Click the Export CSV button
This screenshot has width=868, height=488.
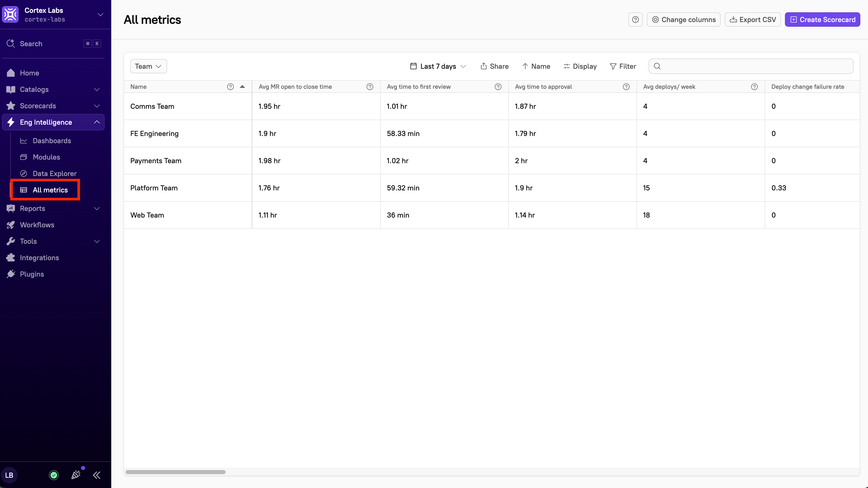(x=752, y=19)
